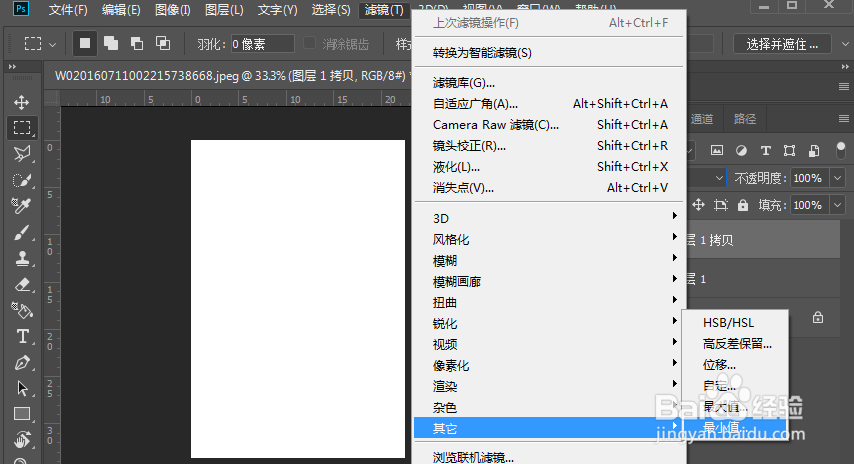Toggle prevent artboard auto-nesting lock

721,205
